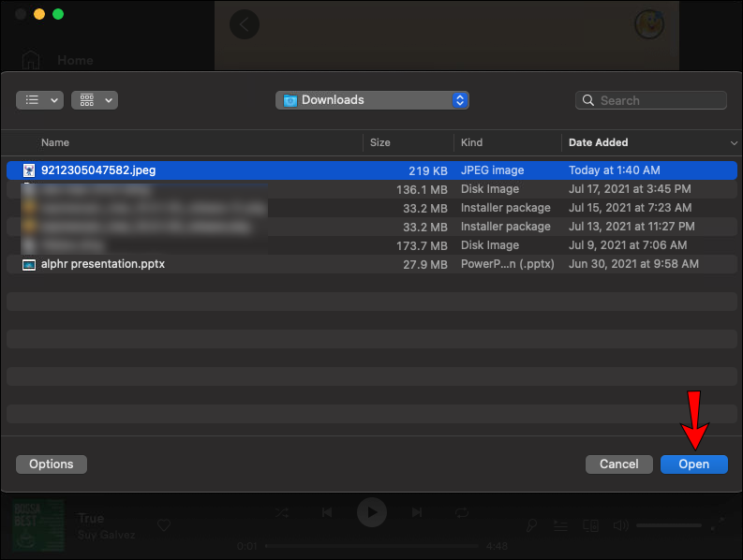The height and width of the screenshot is (560, 743).
Task: Expand grouping options chevron
Action: pyautogui.click(x=109, y=100)
